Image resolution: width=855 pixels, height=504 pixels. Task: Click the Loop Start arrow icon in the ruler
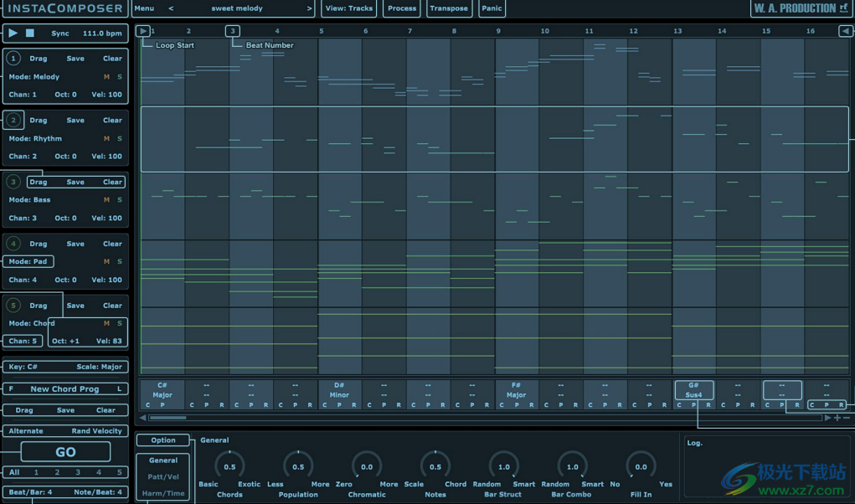point(143,31)
